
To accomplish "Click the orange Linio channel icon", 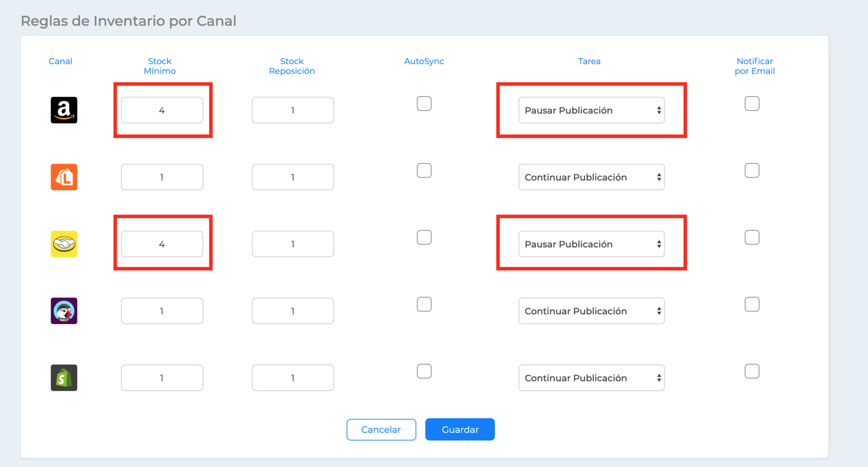I will (x=64, y=177).
